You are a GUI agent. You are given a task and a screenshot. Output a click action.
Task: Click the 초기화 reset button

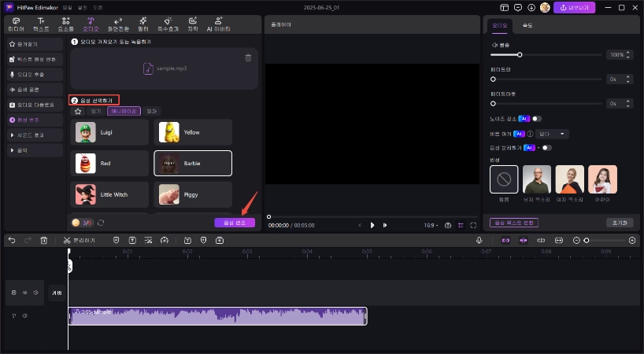(620, 223)
